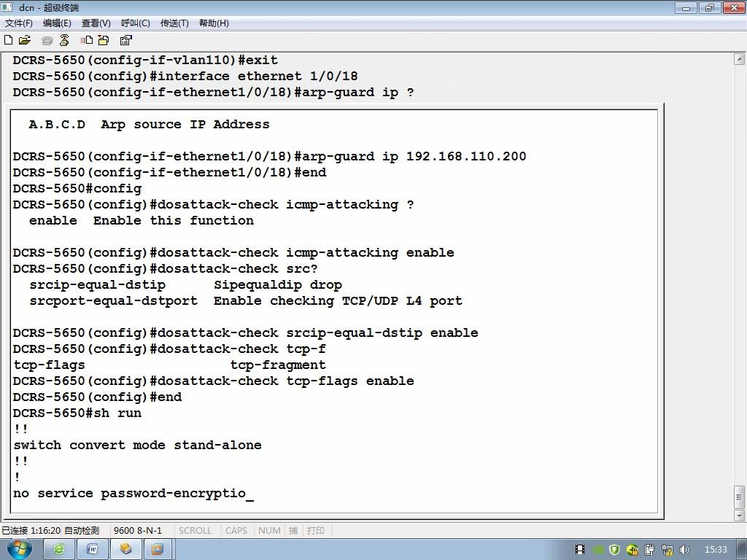Click the SCROLL status bar indicator

pos(195,531)
